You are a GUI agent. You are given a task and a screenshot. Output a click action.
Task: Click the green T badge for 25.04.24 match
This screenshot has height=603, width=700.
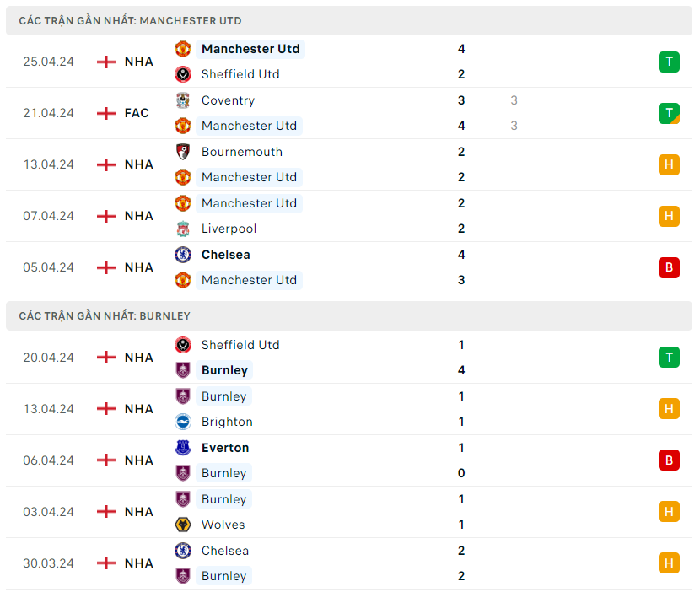click(x=669, y=62)
